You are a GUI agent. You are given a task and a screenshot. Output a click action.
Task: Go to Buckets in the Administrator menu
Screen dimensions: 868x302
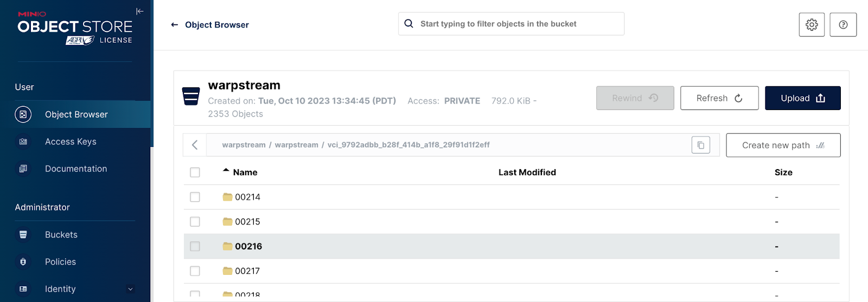61,235
